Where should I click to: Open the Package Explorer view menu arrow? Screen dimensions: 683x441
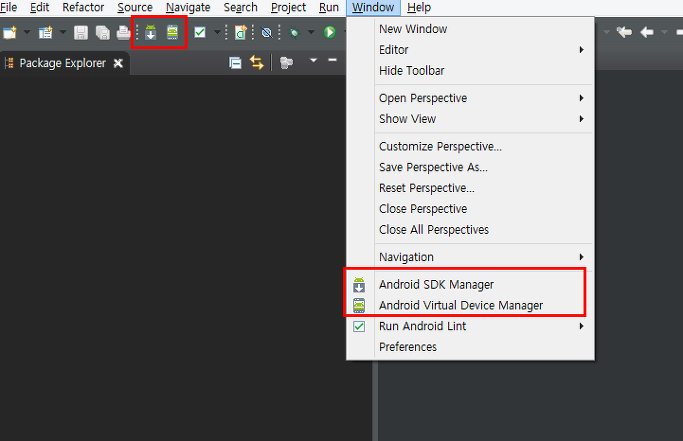[x=313, y=60]
